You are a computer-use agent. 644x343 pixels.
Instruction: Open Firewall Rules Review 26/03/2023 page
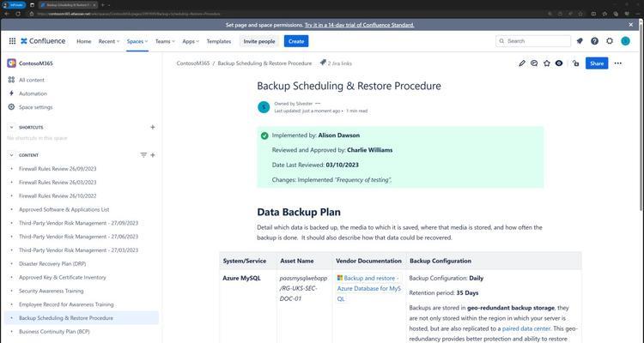(x=58, y=182)
